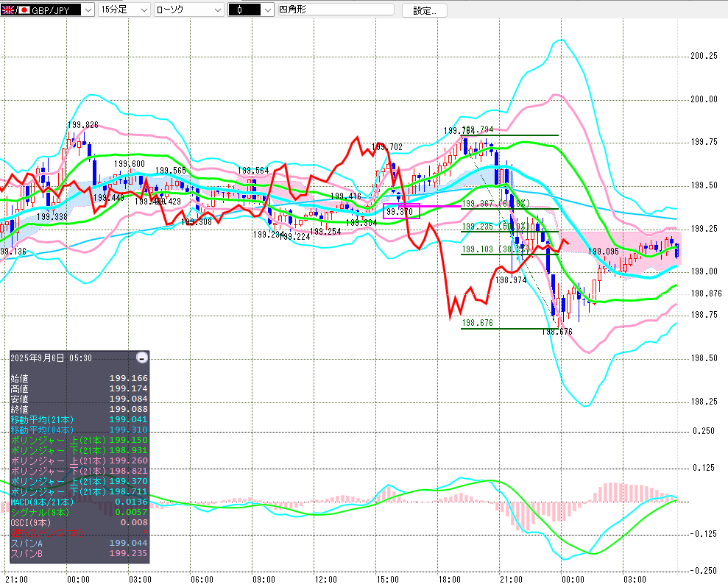The image size is (728, 587).
Task: Click the 199.304 low price label
Action: 361,223
